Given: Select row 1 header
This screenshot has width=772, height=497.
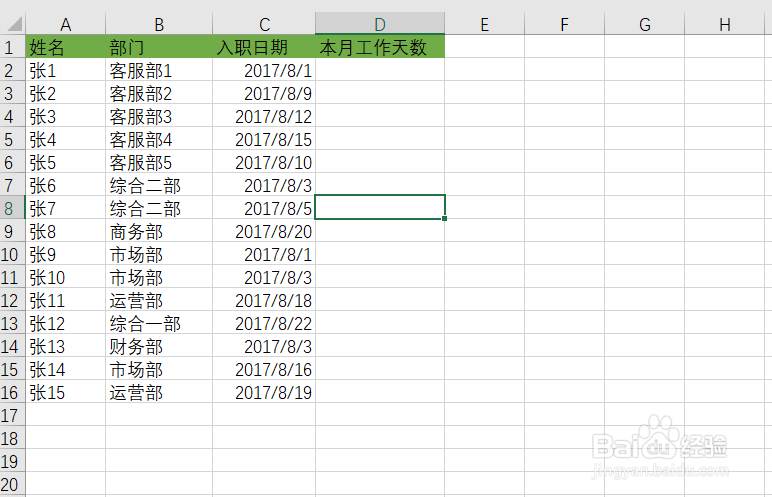Looking at the screenshot, I should pyautogui.click(x=12, y=47).
